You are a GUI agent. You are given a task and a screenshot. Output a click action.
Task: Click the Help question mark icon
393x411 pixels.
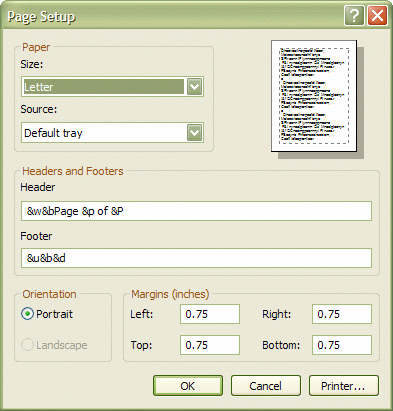coord(354,16)
